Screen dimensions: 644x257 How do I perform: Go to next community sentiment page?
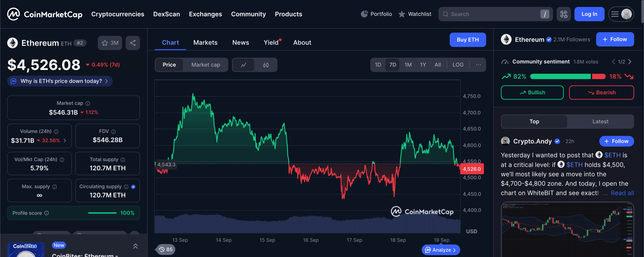(x=630, y=62)
